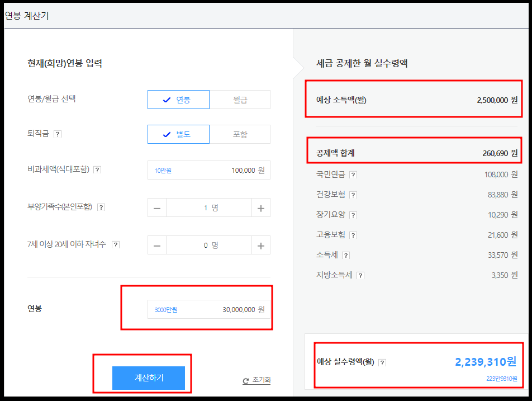Click the 연봉 amount input field

tap(208, 309)
